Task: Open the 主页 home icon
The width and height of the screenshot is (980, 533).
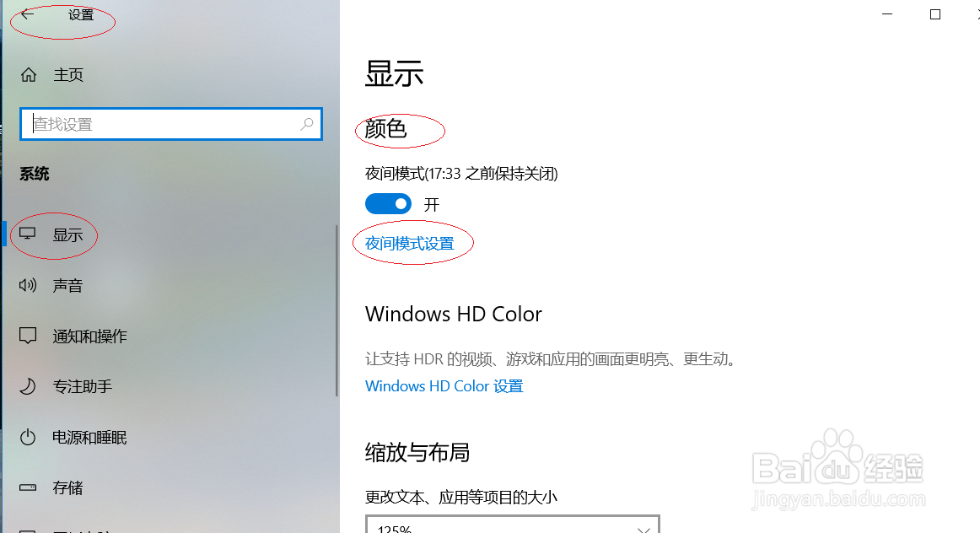Action: (28, 75)
